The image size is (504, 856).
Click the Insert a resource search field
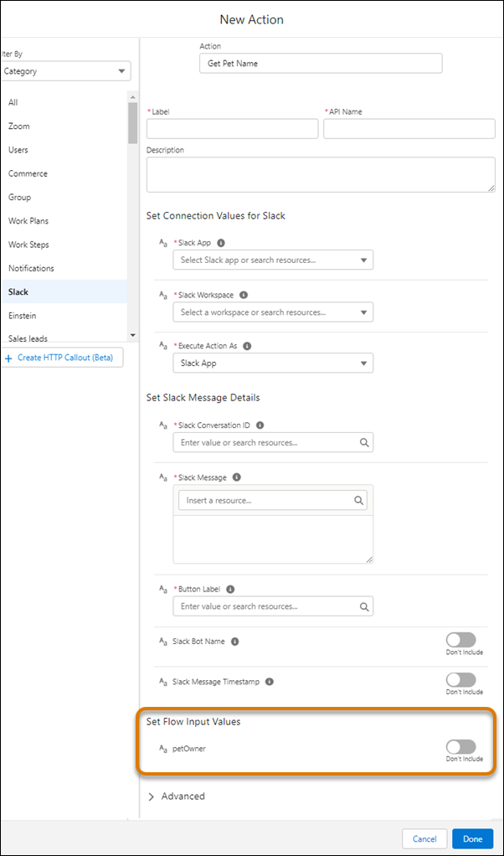point(273,500)
